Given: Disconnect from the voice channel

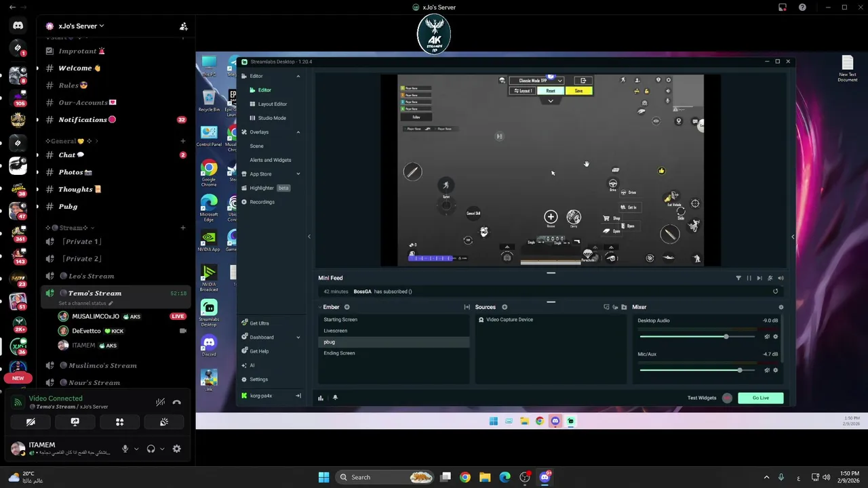Looking at the screenshot, I should (176, 402).
